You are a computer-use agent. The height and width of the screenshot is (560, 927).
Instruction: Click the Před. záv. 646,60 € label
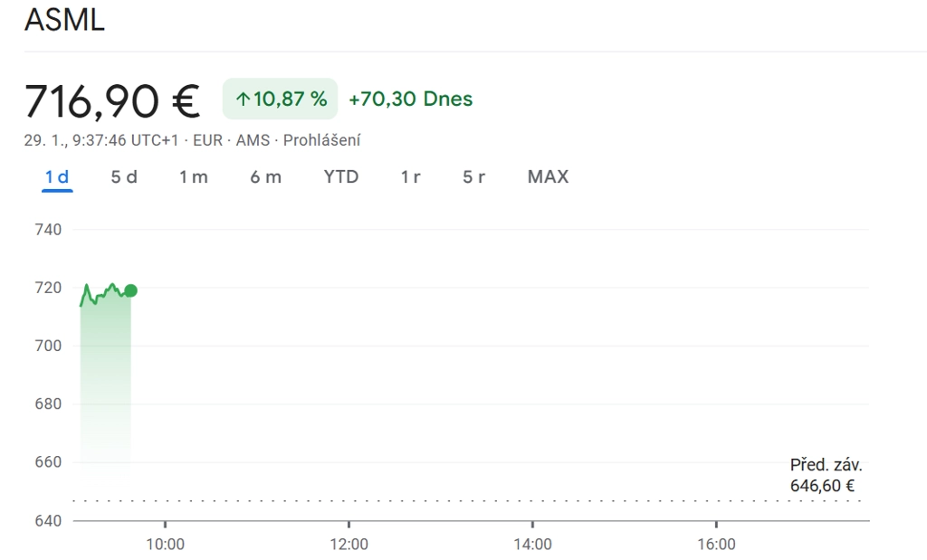click(825, 476)
